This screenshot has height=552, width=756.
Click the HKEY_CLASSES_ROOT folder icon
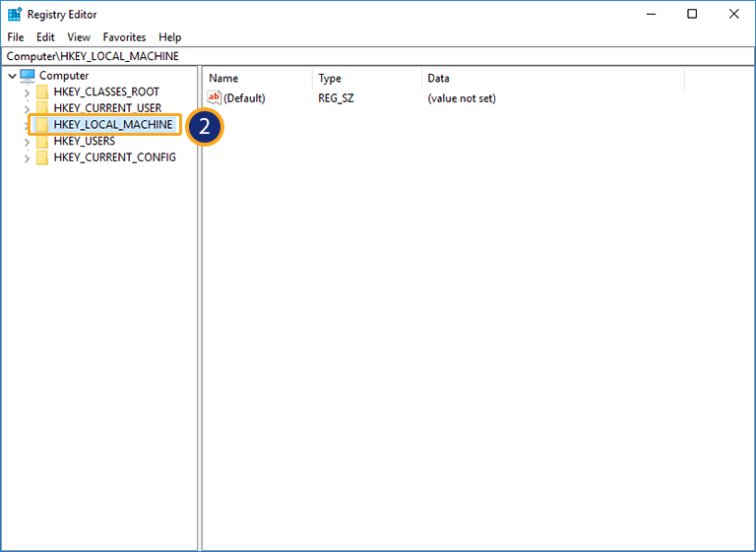coord(42,92)
